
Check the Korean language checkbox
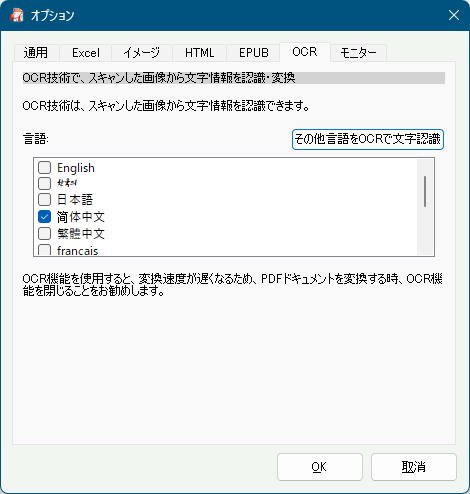coord(44,183)
